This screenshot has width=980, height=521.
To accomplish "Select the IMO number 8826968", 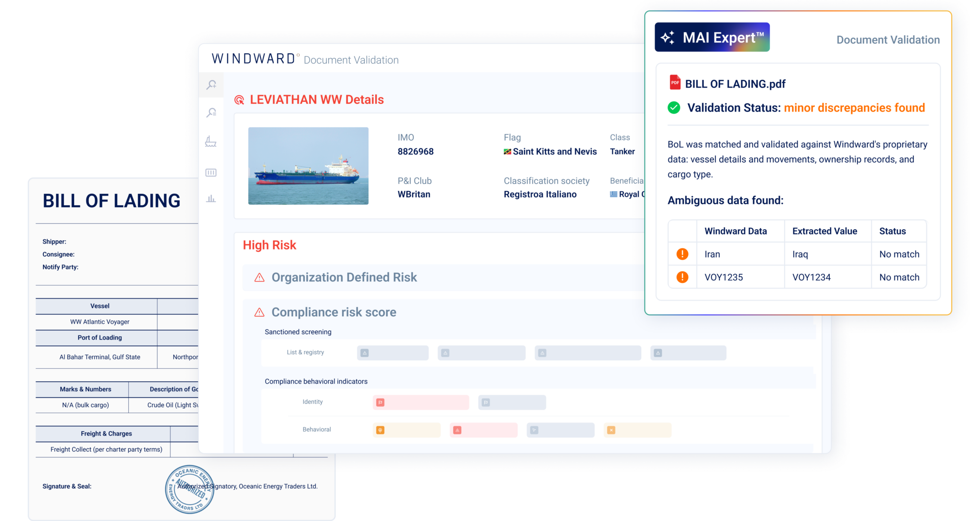I will point(415,152).
